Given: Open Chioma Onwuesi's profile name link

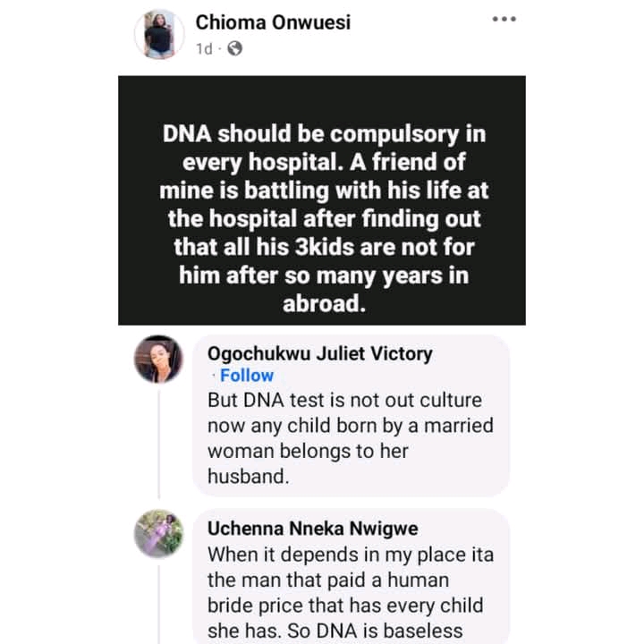Looking at the screenshot, I should [274, 23].
